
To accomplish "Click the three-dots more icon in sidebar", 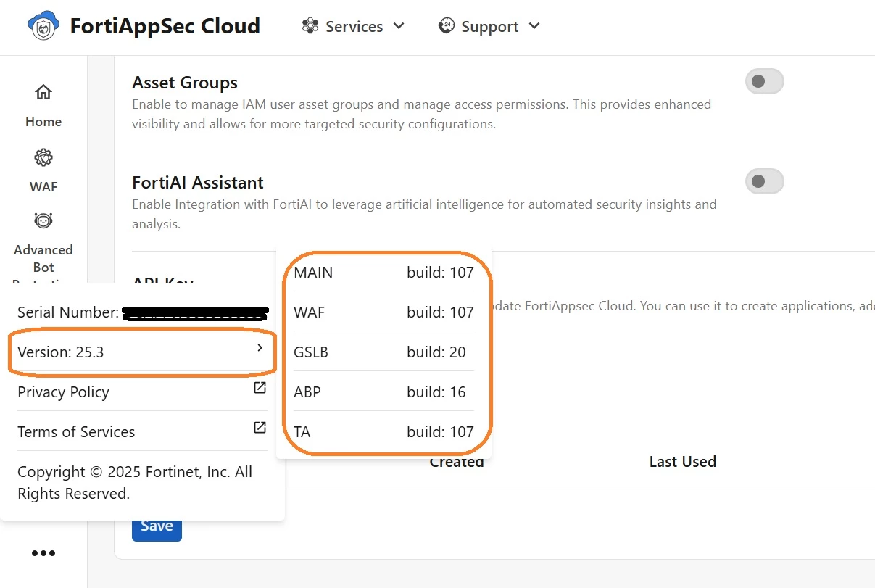I will tap(43, 553).
